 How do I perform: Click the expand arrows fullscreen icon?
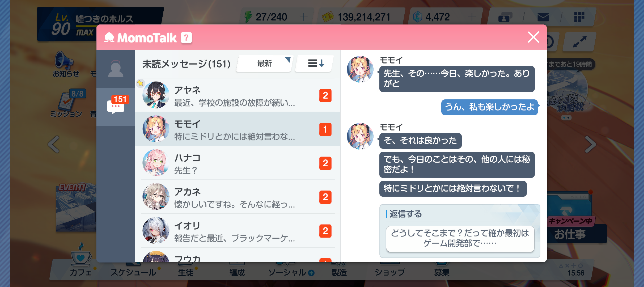579,42
